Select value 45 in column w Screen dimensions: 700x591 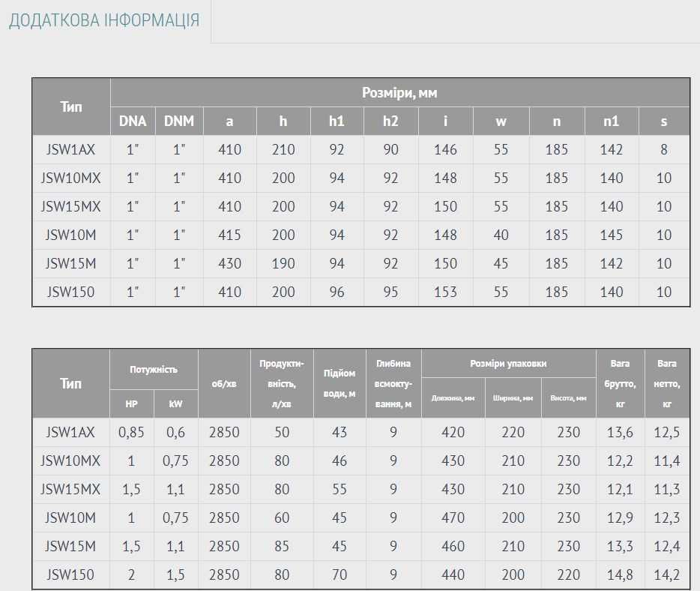point(501,263)
